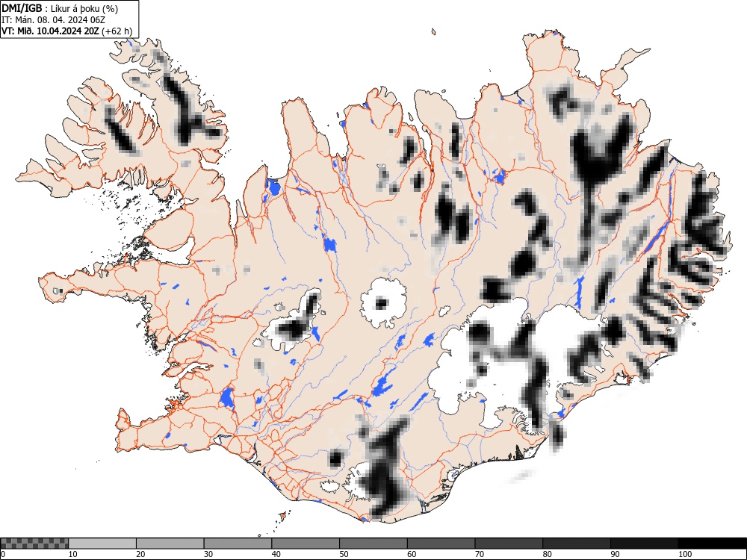Viewport: 747px width, 560px height.
Task: Click the 10-20% light gray legend swatch
Action: click(102, 544)
